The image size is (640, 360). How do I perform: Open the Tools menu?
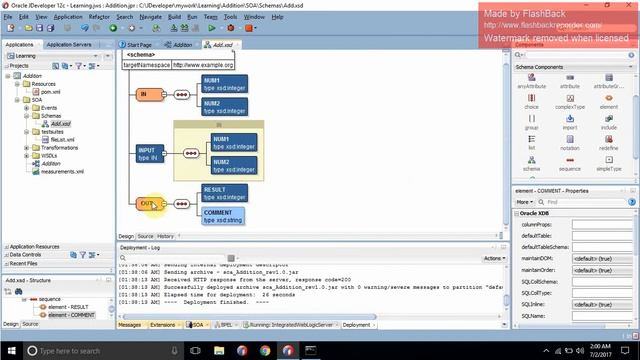[230, 17]
